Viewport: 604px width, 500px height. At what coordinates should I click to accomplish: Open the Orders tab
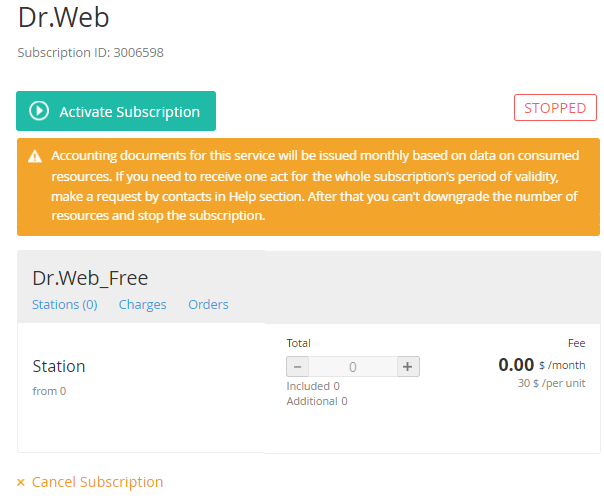click(208, 304)
